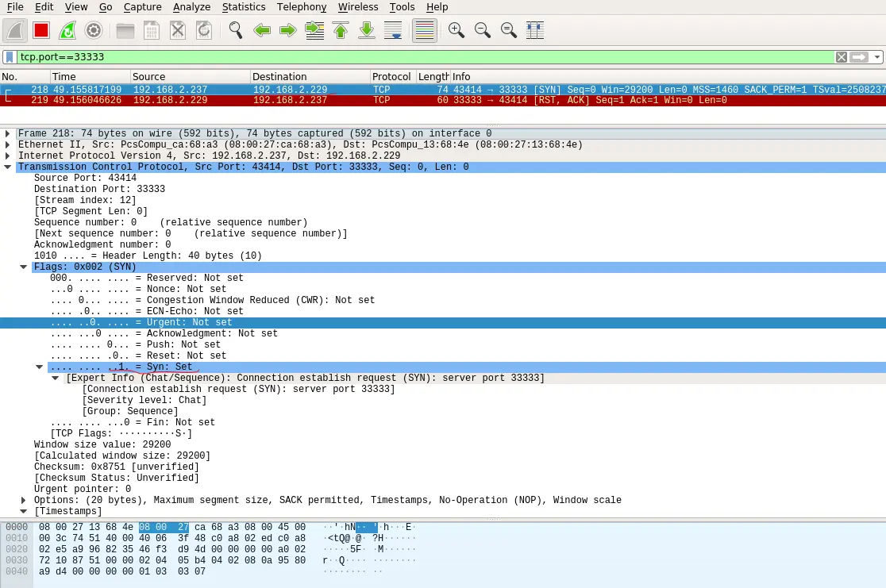This screenshot has height=588, width=886.
Task: Select Window size value: 29200 line
Action: click(102, 444)
